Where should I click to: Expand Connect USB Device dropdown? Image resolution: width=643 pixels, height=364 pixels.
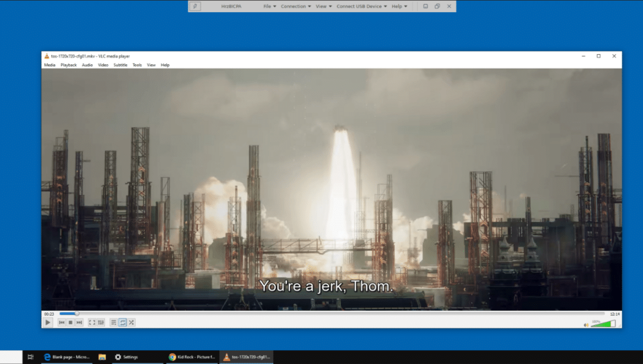tap(362, 6)
